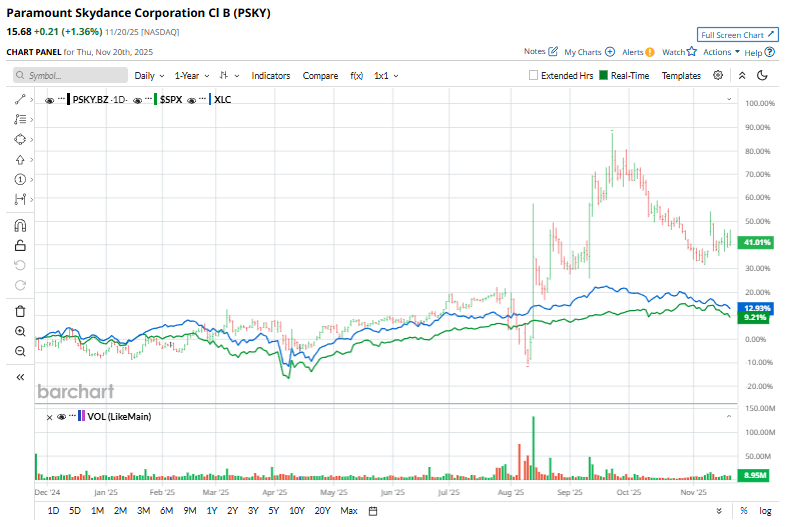The height and width of the screenshot is (527, 785).
Task: Toggle percent scale button
Action: (x=744, y=510)
